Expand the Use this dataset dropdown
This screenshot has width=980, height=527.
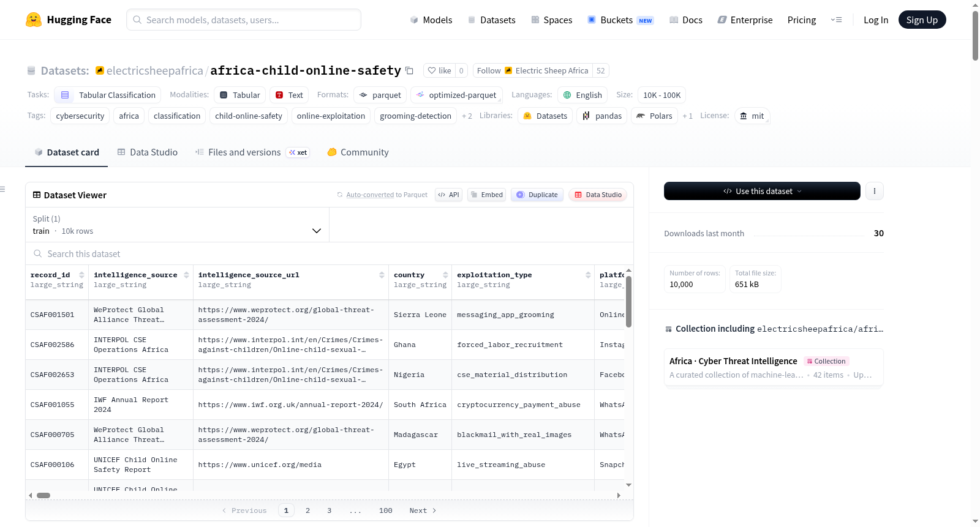(x=762, y=191)
